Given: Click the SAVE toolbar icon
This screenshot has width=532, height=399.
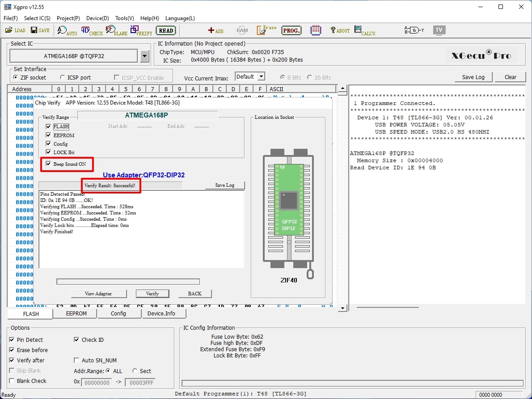Looking at the screenshot, I should pos(40,30).
